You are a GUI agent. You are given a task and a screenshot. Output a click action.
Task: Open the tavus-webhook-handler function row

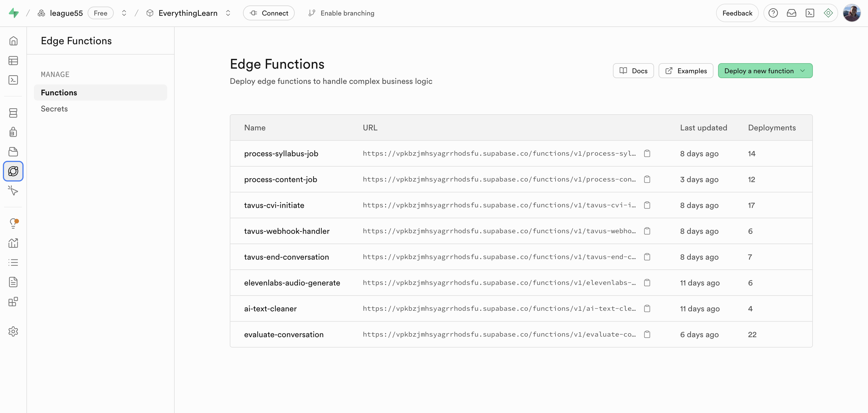287,231
